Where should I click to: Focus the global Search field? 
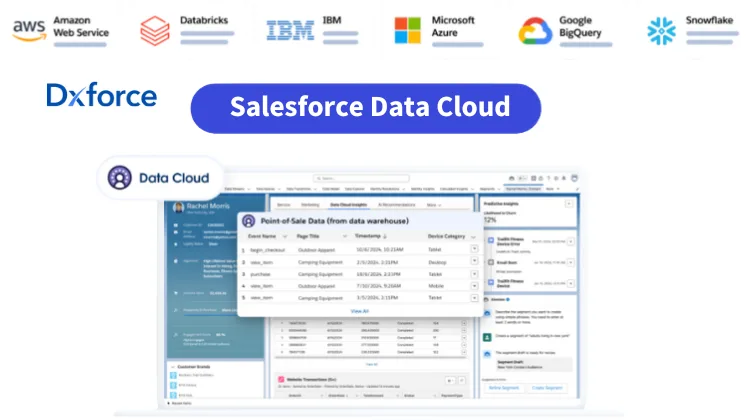pos(361,178)
